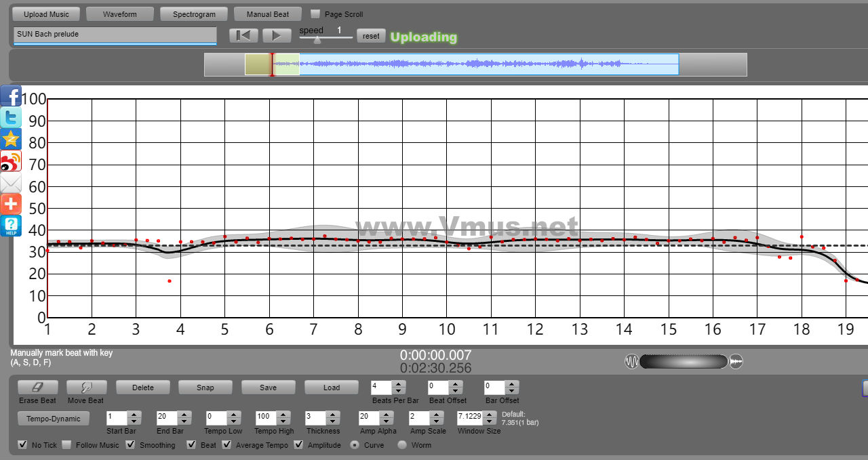Click the email share envelope icon

(11, 183)
